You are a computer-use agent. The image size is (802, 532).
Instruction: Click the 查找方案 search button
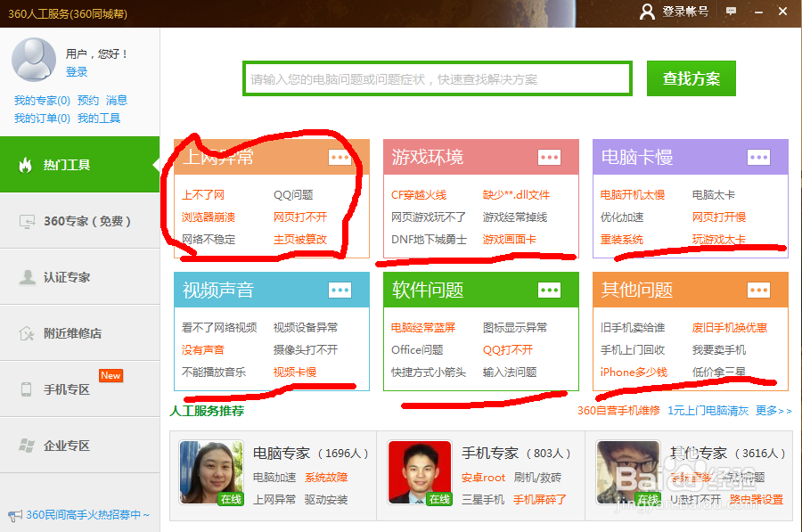tap(691, 78)
